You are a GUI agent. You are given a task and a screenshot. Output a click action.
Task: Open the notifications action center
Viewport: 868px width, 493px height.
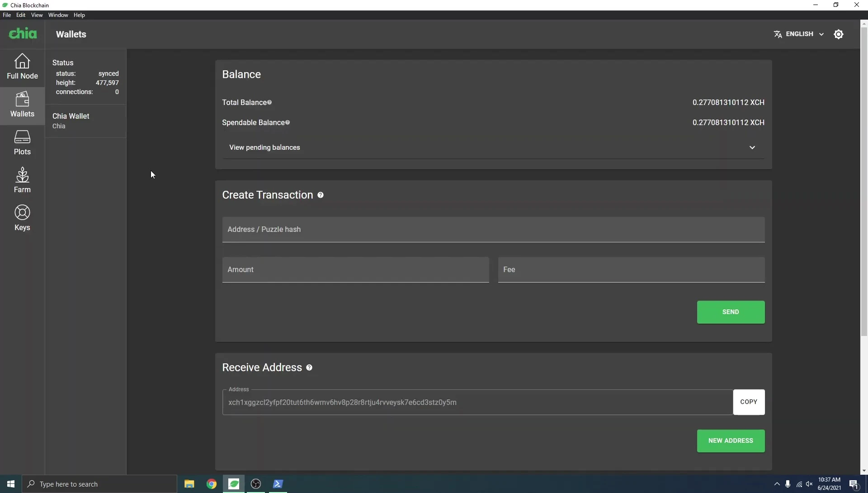854,484
